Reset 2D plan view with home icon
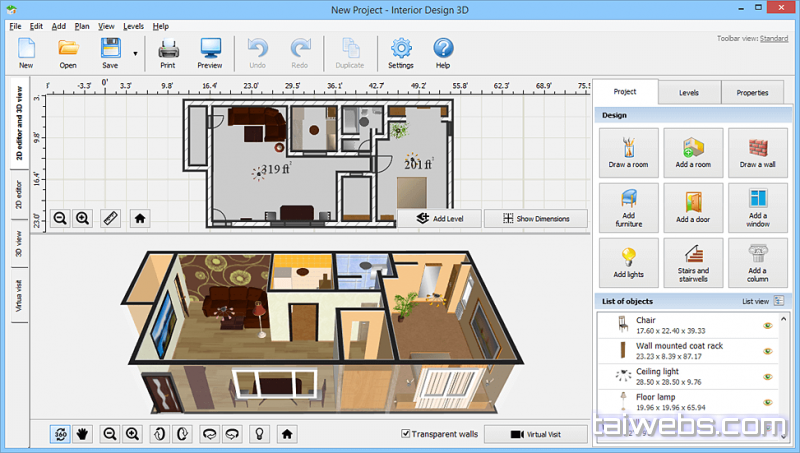Image resolution: width=800 pixels, height=453 pixels. pos(140,218)
